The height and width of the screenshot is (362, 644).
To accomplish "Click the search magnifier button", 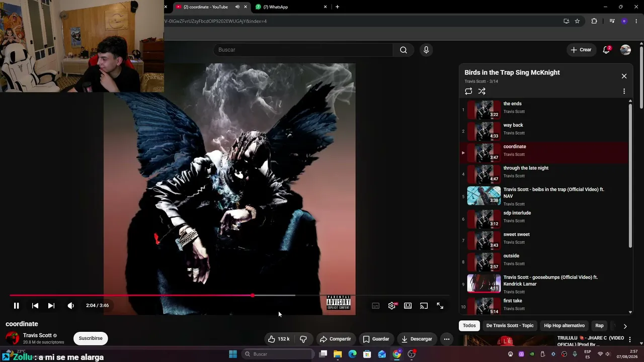I will pyautogui.click(x=404, y=50).
